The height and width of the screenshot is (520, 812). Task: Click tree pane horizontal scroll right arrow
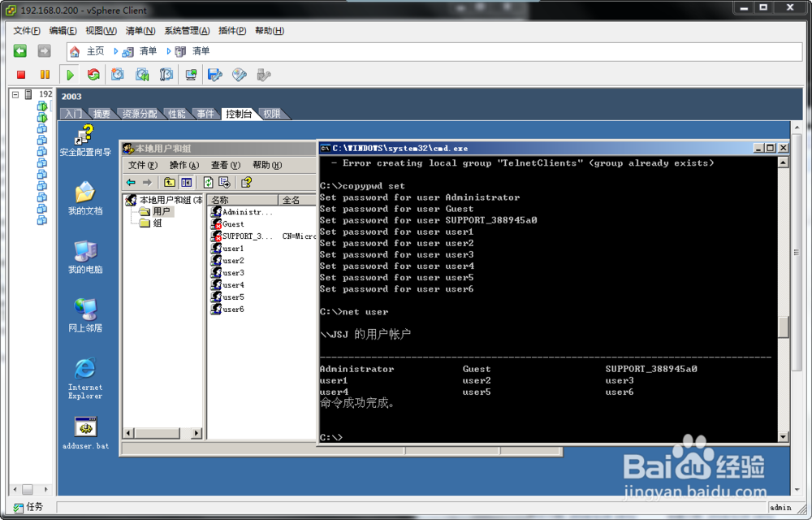pyautogui.click(x=197, y=433)
